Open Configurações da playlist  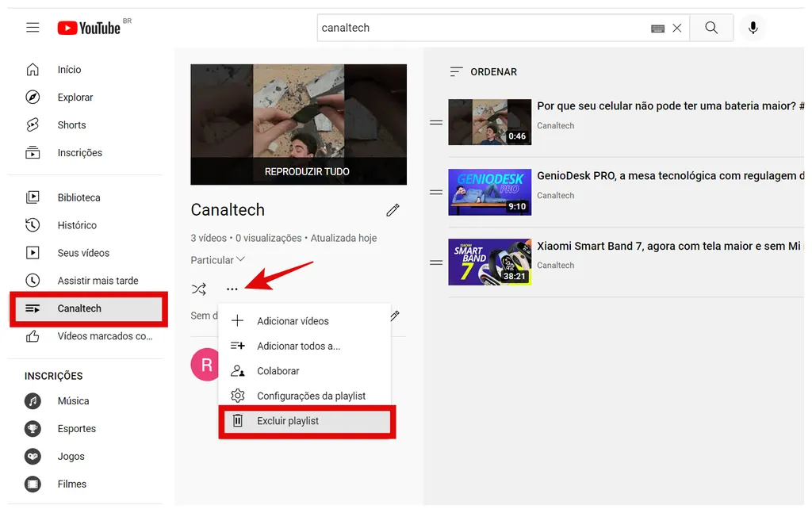click(x=304, y=396)
